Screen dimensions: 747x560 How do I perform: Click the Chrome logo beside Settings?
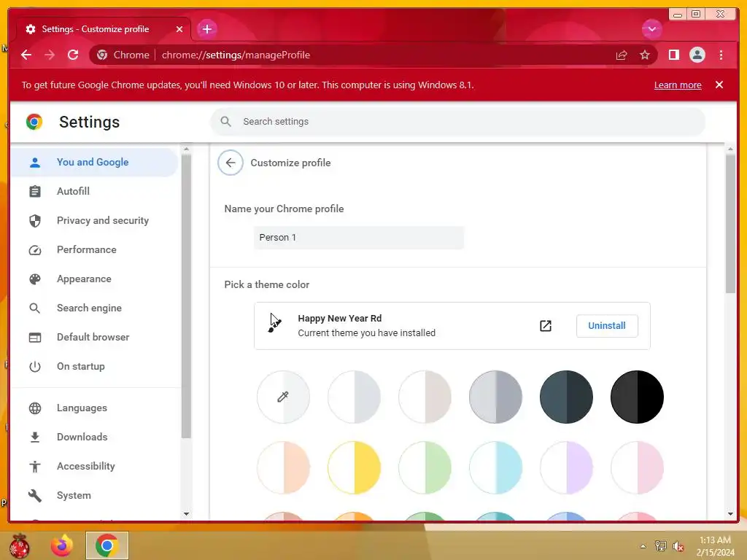[34, 122]
